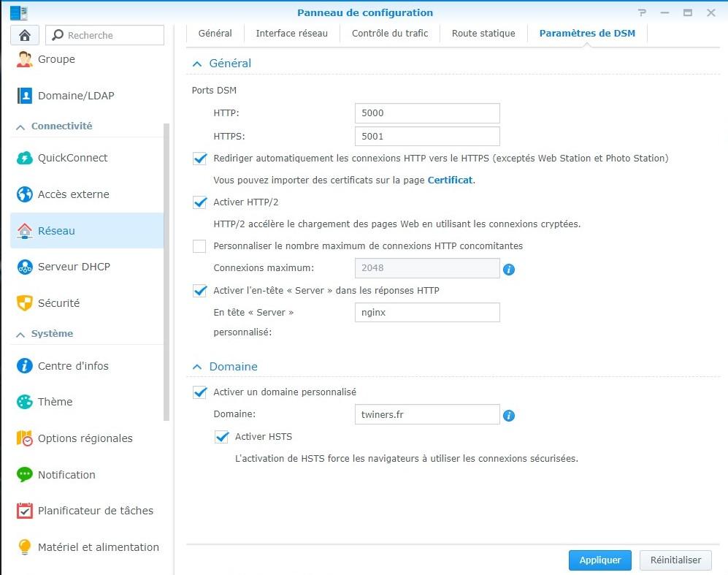Enable custom maximum HTTP connections checkbox

click(x=199, y=246)
